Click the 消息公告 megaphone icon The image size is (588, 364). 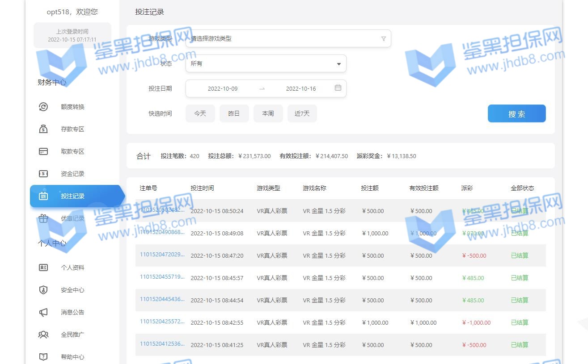click(43, 312)
